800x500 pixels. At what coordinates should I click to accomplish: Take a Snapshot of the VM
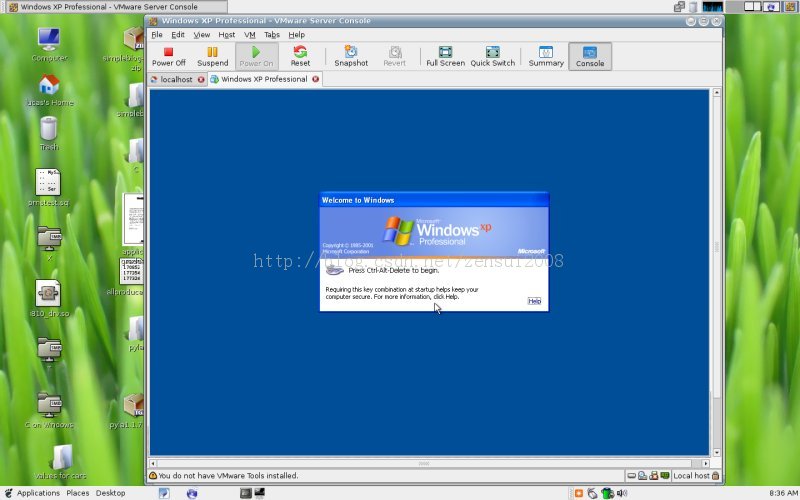pyautogui.click(x=351, y=56)
